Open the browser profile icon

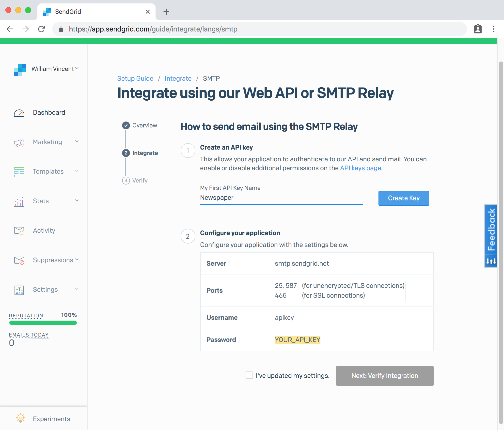click(x=478, y=29)
